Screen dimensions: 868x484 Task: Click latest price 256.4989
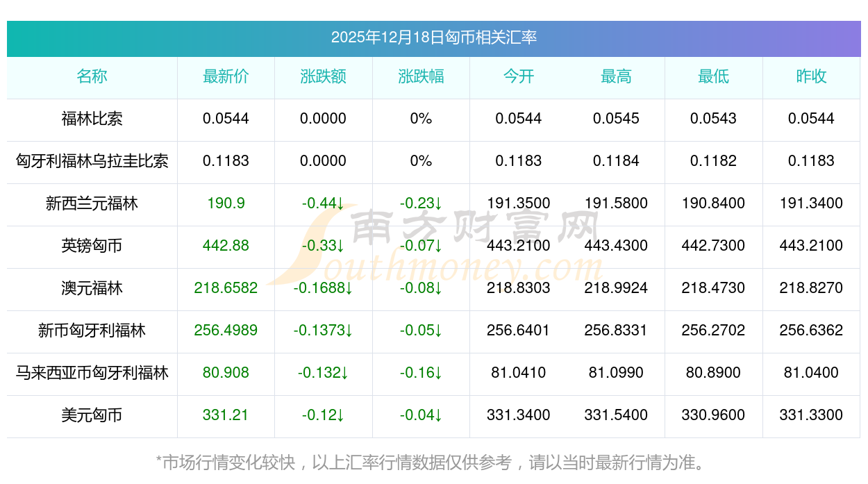pyautogui.click(x=226, y=331)
